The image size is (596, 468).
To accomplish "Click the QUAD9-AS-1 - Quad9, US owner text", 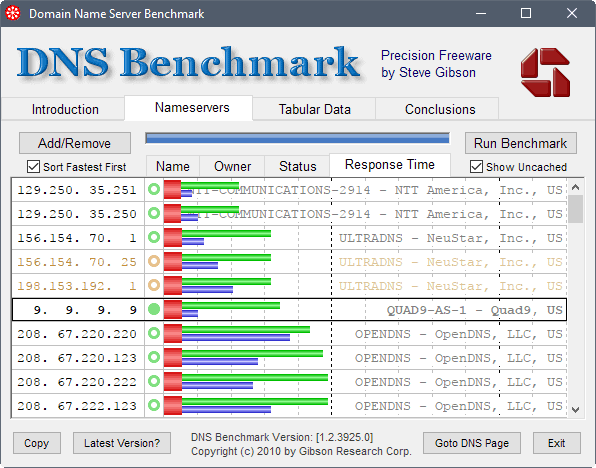I will (474, 310).
